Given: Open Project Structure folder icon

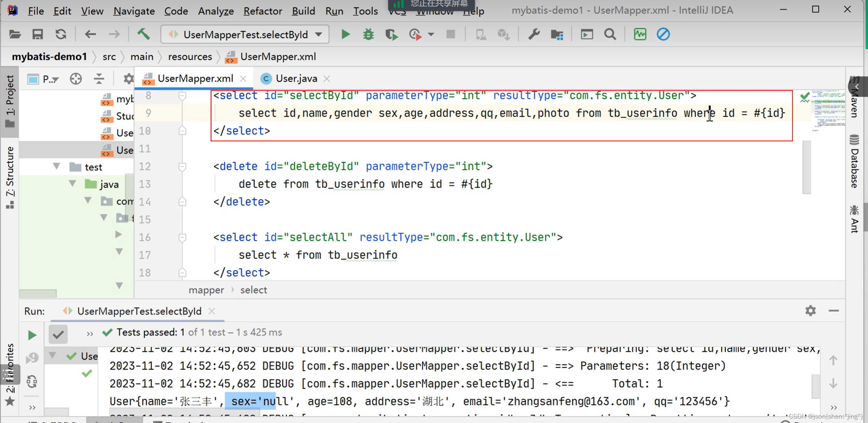Looking at the screenshot, I should point(557,34).
